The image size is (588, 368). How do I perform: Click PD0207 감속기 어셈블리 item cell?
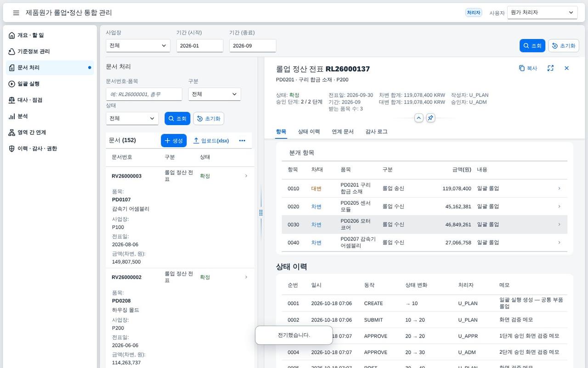click(358, 242)
